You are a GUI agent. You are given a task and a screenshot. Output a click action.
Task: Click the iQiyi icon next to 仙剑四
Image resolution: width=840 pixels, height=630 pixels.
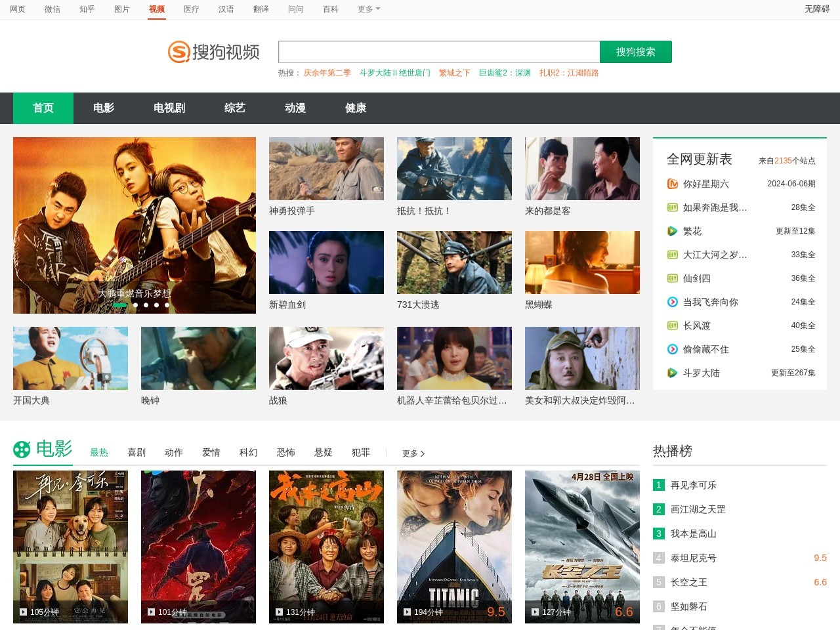672,279
